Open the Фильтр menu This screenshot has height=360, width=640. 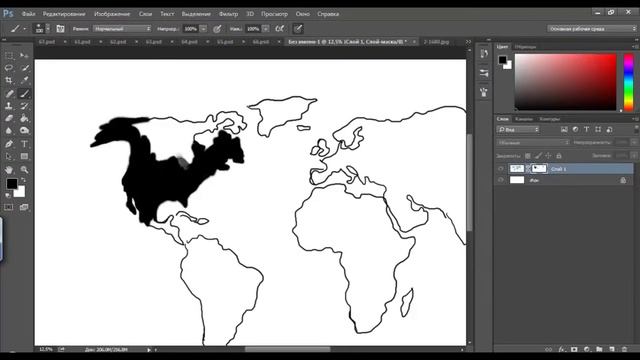[228, 14]
